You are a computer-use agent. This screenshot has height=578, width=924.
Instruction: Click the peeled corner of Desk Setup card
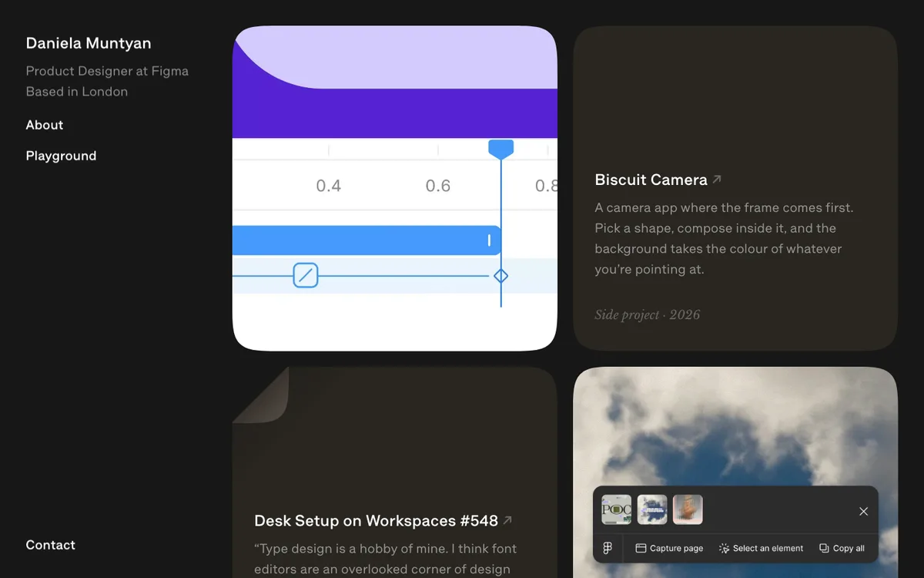(262, 395)
